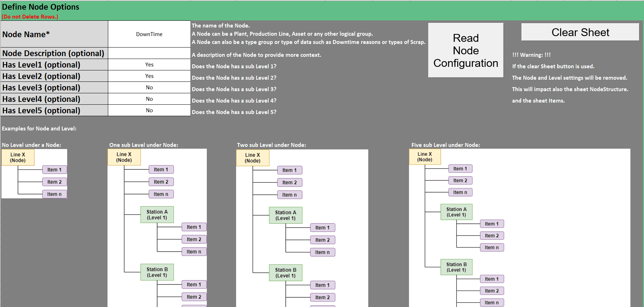Click Item n box in the No Level example
The height and width of the screenshot is (307, 644).
click(54, 194)
